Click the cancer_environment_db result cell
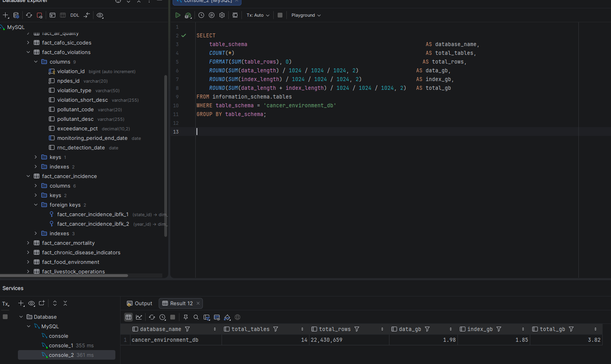The height and width of the screenshot is (364, 611). 175,340
